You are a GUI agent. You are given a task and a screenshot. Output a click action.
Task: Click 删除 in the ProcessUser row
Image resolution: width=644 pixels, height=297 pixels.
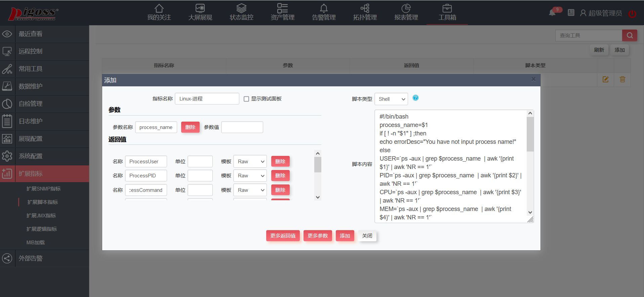pos(280,162)
